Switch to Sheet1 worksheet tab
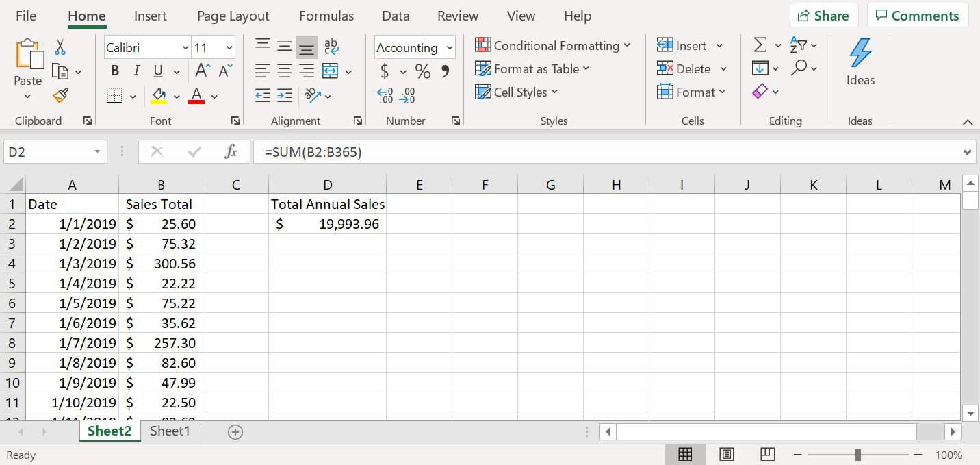Image resolution: width=980 pixels, height=465 pixels. point(170,431)
